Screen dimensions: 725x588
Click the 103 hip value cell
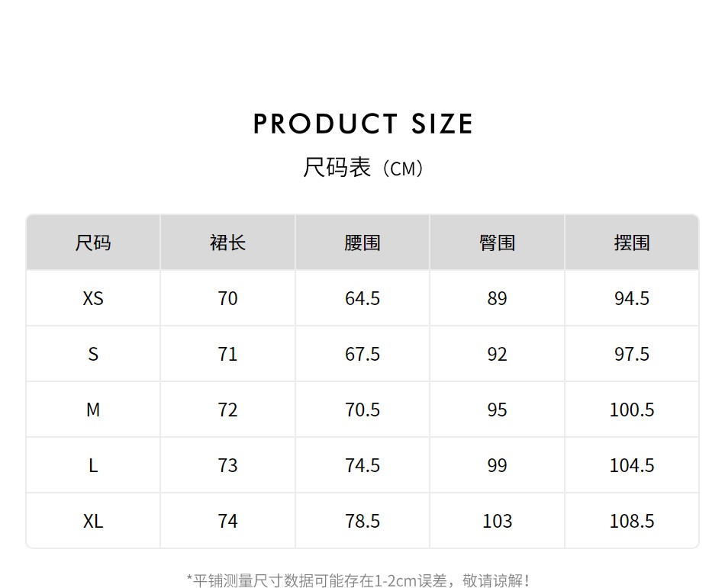click(x=497, y=521)
